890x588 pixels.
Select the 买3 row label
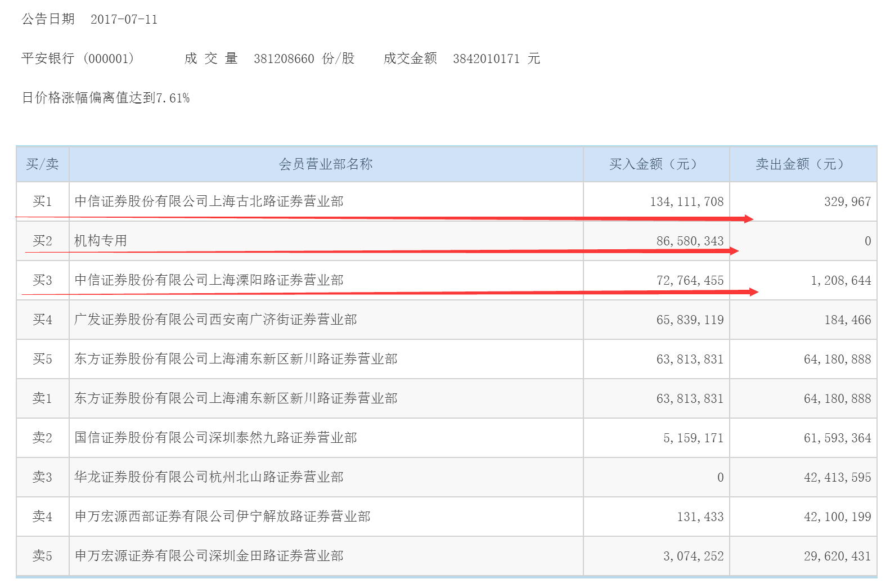(42, 280)
